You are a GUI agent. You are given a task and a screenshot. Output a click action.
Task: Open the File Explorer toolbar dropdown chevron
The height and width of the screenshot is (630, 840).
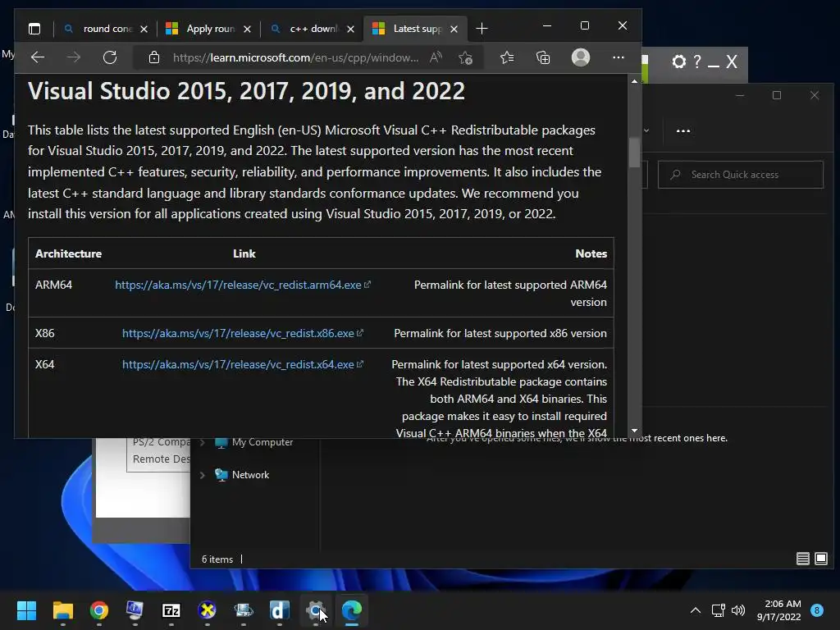[x=646, y=130]
